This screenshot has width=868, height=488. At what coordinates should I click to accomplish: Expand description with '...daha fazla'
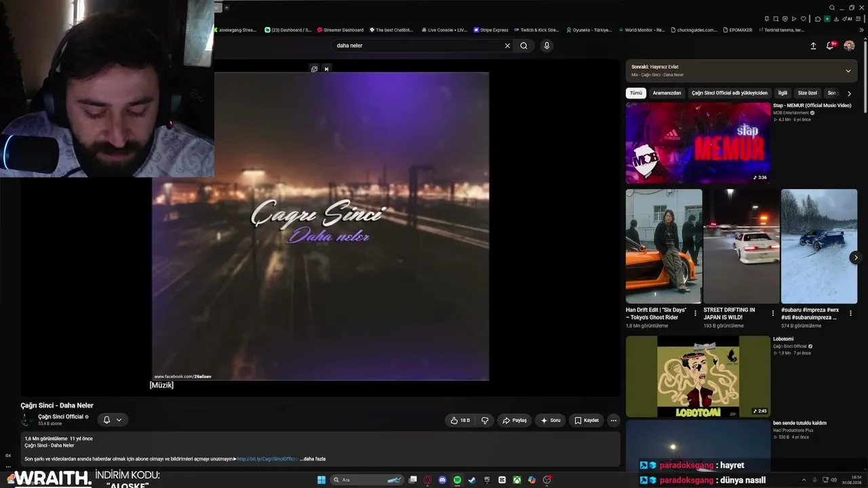coord(313,459)
